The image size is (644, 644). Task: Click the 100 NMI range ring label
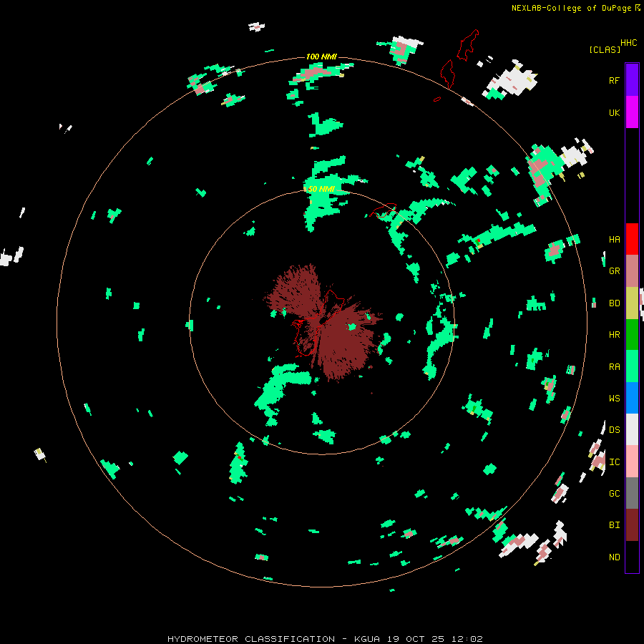pyautogui.click(x=321, y=57)
